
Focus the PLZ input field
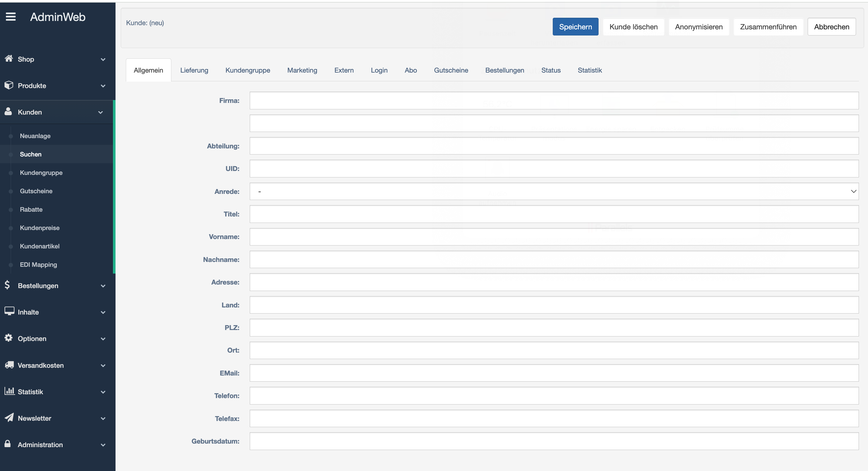554,327
